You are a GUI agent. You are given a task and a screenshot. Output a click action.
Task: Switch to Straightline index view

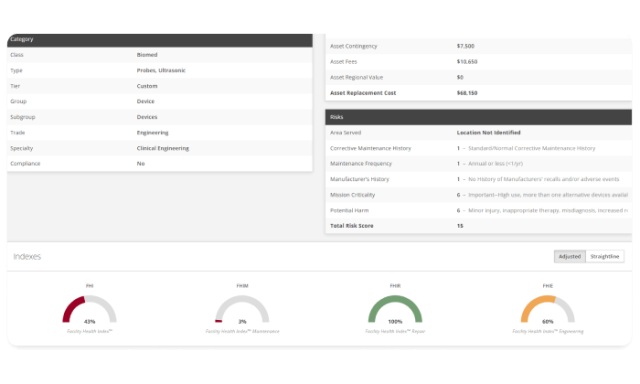pyautogui.click(x=604, y=256)
